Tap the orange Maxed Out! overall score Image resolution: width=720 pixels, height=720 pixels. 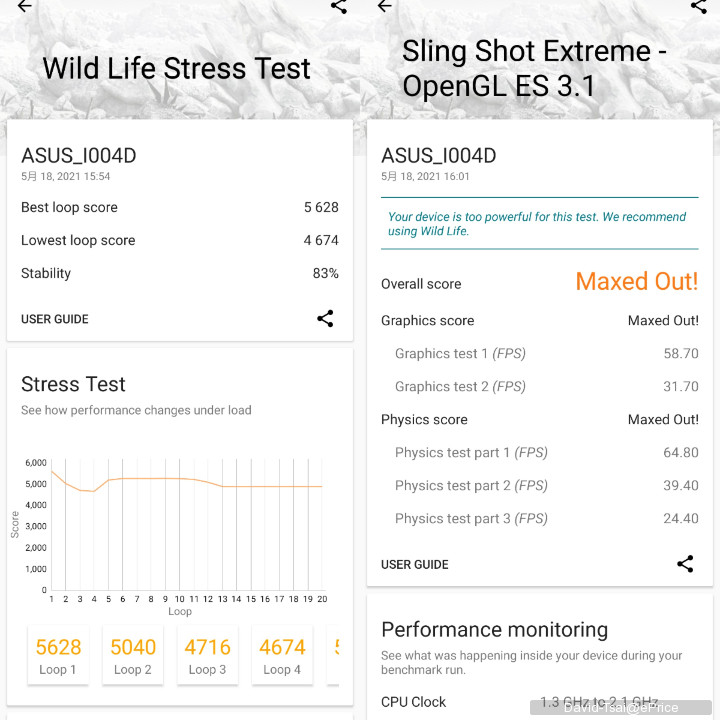pos(636,282)
